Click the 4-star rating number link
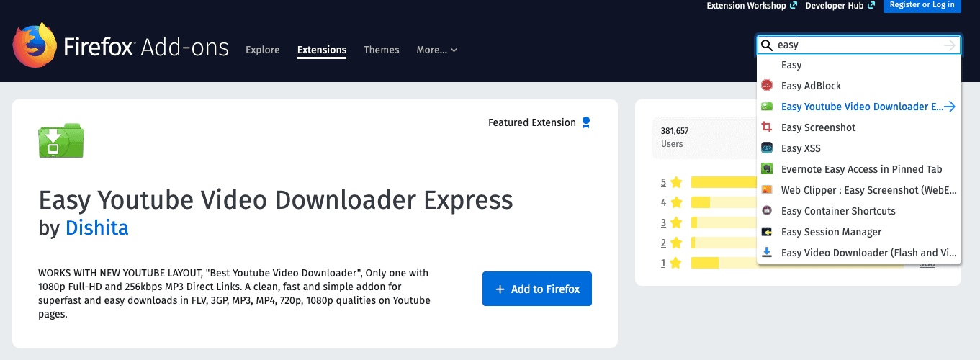 (663, 202)
